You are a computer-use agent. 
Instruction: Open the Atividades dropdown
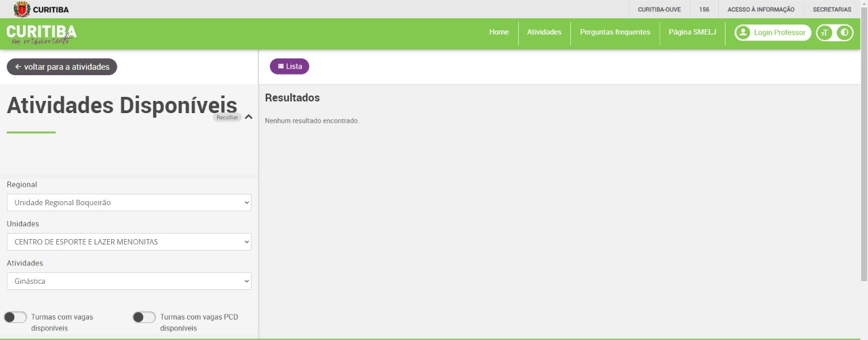tap(129, 281)
